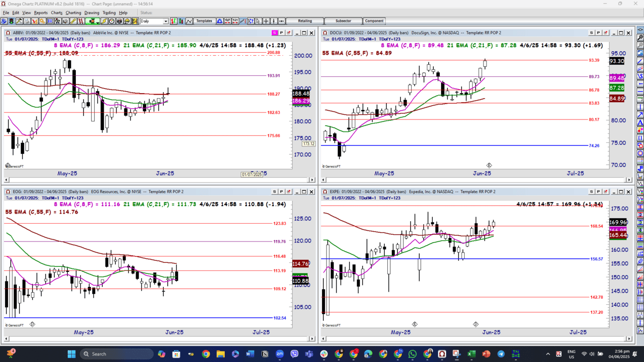This screenshot has height=362, width=644.
Task: Click the Retailing button
Action: tap(305, 21)
